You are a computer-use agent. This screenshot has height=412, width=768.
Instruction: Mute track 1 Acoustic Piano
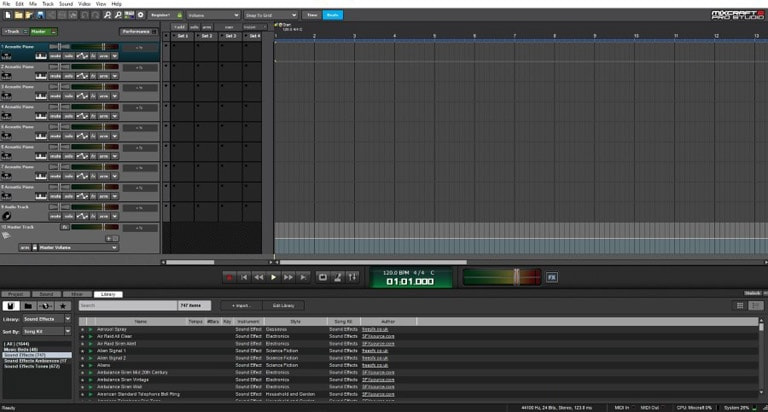[x=56, y=56]
